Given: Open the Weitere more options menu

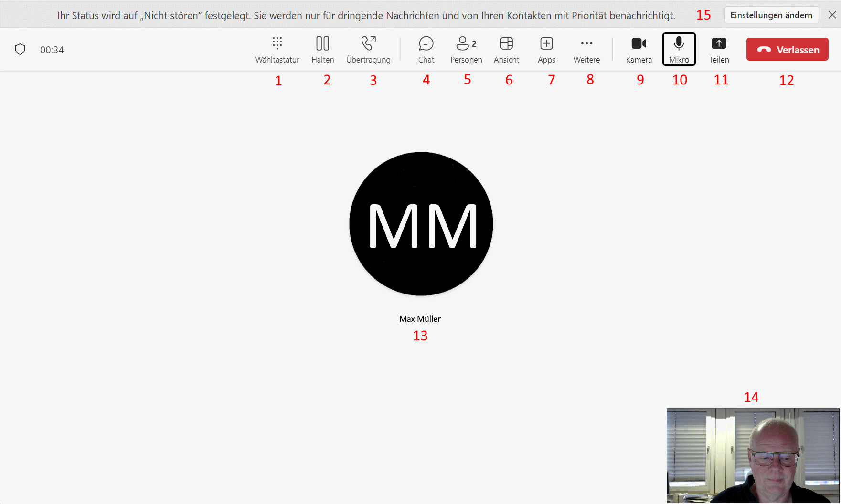Looking at the screenshot, I should [586, 49].
